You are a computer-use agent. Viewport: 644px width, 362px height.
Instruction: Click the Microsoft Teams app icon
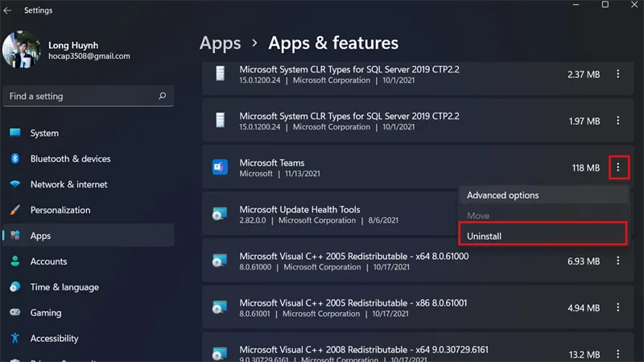pyautogui.click(x=220, y=167)
